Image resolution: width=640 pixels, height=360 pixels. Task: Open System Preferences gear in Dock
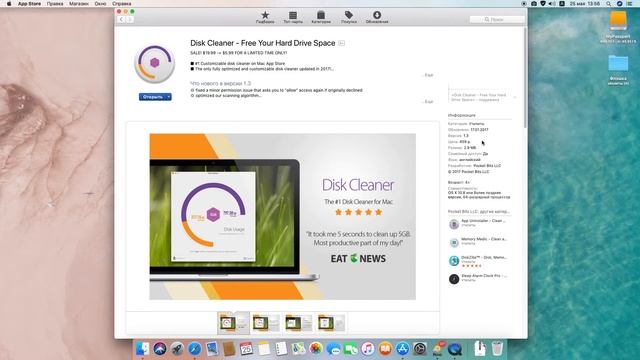point(420,349)
